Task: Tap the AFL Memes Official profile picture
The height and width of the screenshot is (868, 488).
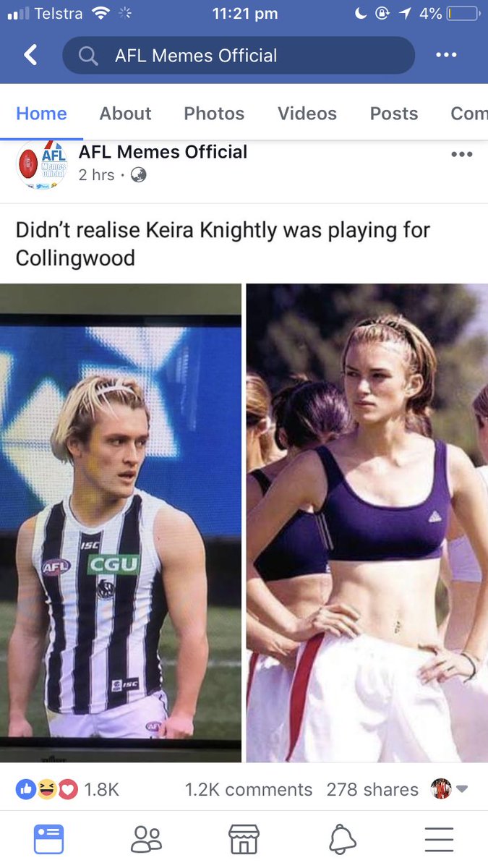Action: 41,164
